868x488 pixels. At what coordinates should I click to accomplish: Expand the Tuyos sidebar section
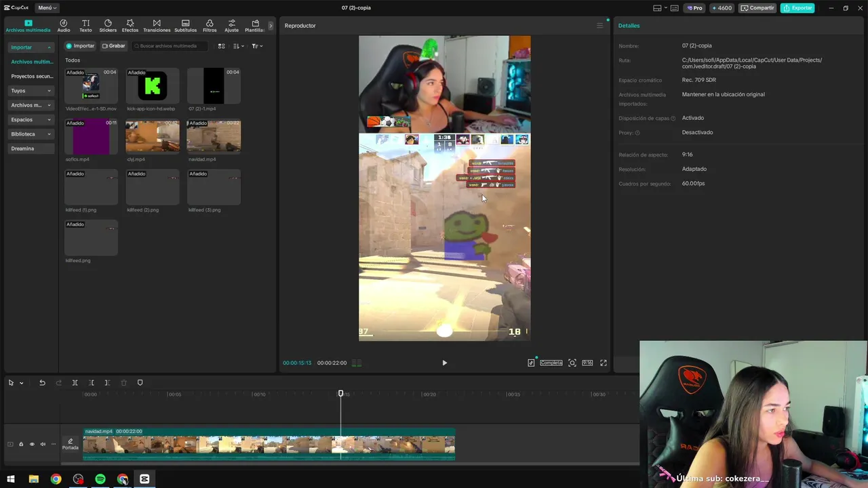31,91
